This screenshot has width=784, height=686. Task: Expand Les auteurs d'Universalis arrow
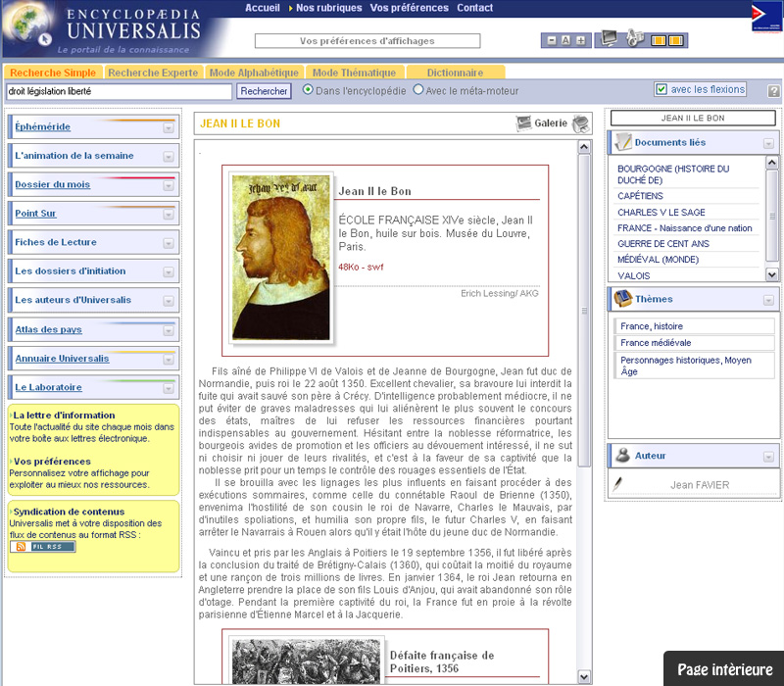(x=169, y=301)
